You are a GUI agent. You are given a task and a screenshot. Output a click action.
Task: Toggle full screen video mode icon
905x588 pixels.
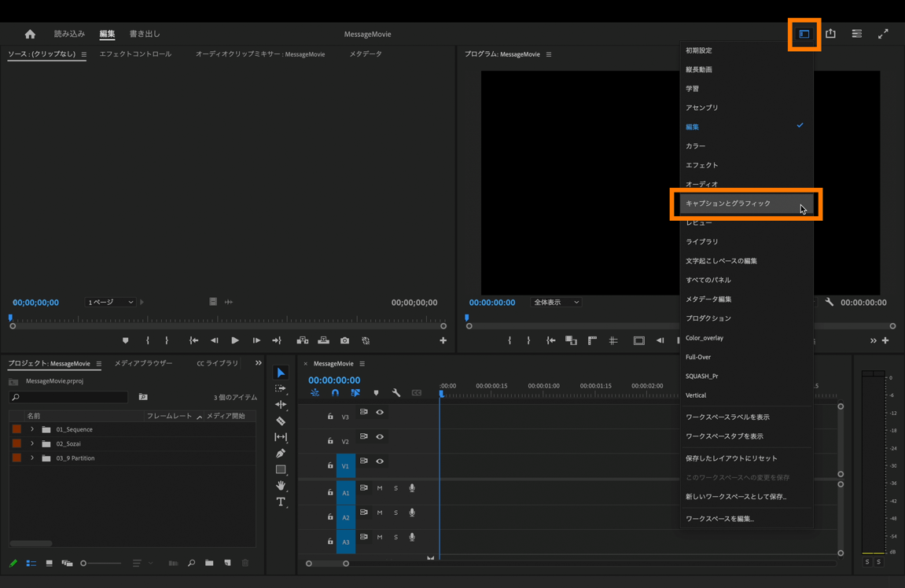click(x=883, y=34)
